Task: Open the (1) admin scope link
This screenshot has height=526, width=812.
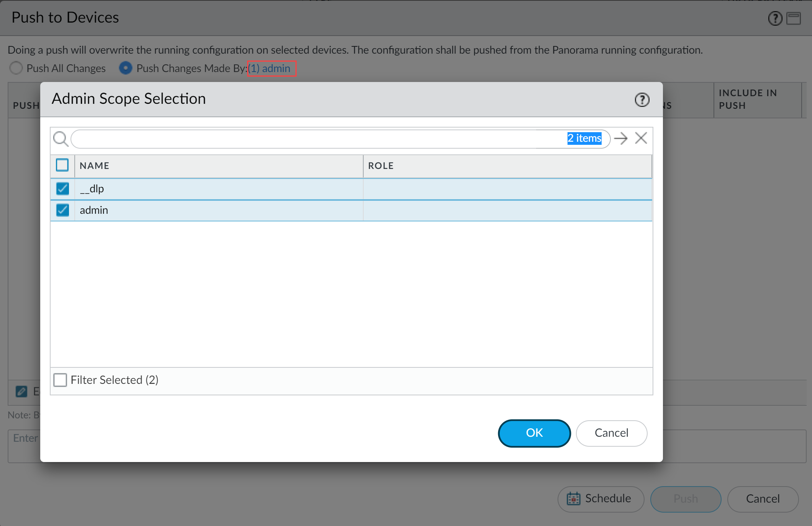Action: (x=271, y=69)
